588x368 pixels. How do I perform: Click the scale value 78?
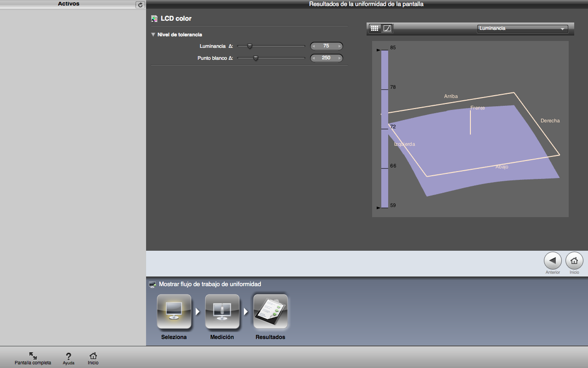[393, 87]
